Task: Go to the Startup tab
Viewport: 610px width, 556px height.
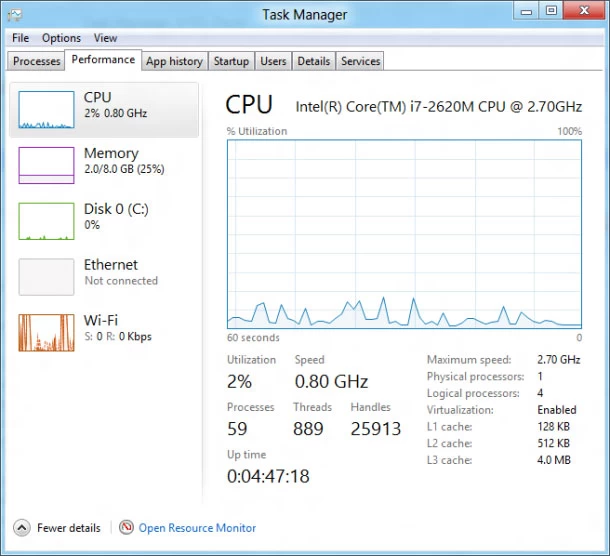Action: click(231, 61)
